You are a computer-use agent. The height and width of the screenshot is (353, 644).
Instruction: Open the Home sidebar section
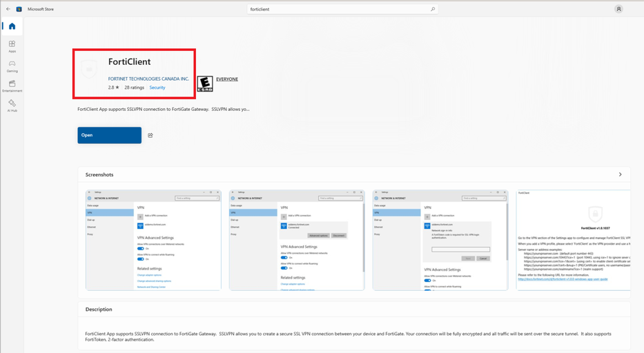pyautogui.click(x=12, y=26)
